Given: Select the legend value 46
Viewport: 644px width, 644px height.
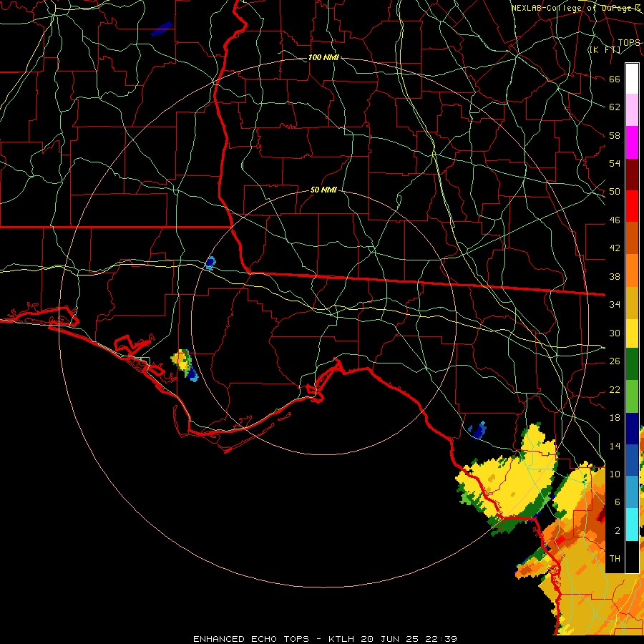Looking at the screenshot, I should 615,220.
